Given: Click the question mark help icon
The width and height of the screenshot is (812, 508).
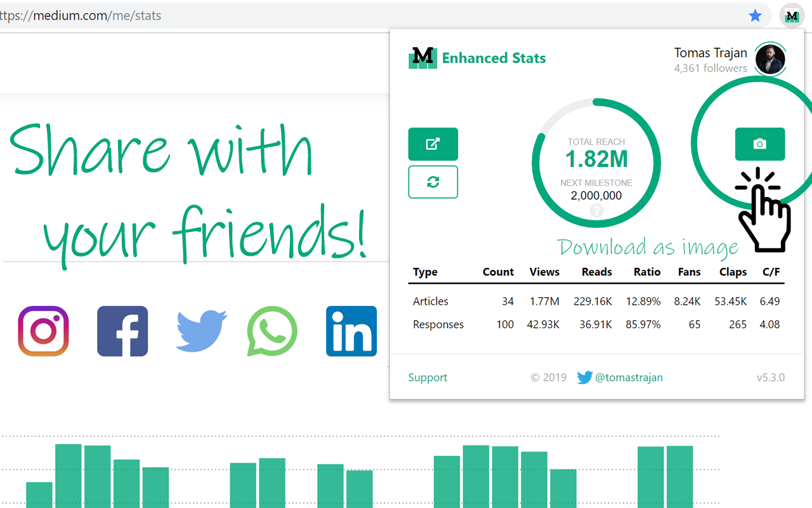Looking at the screenshot, I should 596,211.
